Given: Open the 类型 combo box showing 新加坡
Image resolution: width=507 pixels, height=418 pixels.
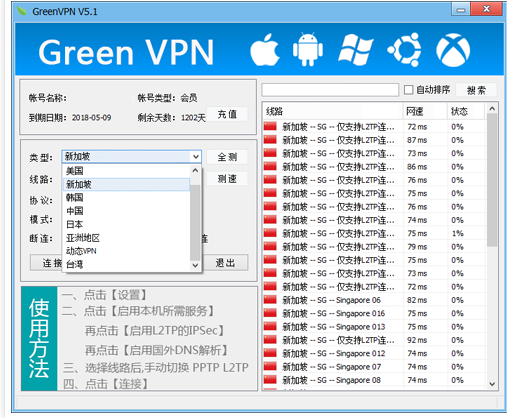Looking at the screenshot, I should pyautogui.click(x=132, y=156).
